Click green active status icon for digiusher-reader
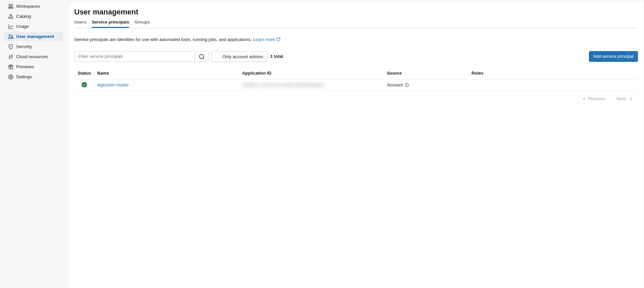Viewport: 644px width, 288px height. coord(84,85)
